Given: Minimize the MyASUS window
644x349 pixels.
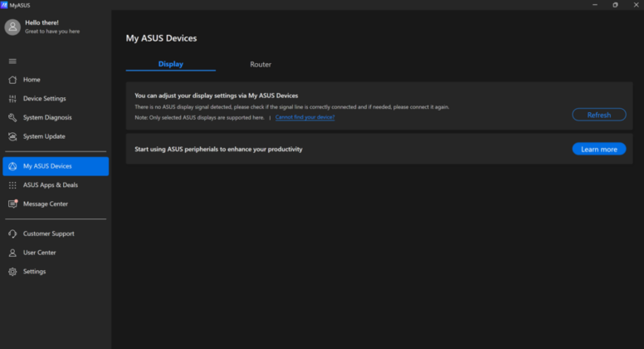Looking at the screenshot, I should 595,5.
